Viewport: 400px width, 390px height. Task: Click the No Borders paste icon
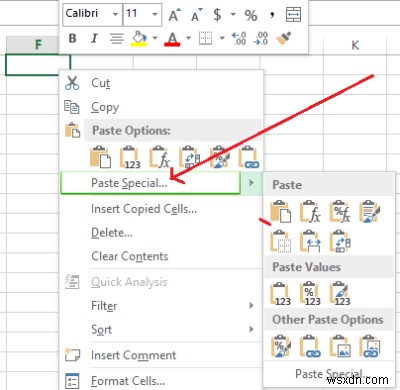[x=280, y=241]
